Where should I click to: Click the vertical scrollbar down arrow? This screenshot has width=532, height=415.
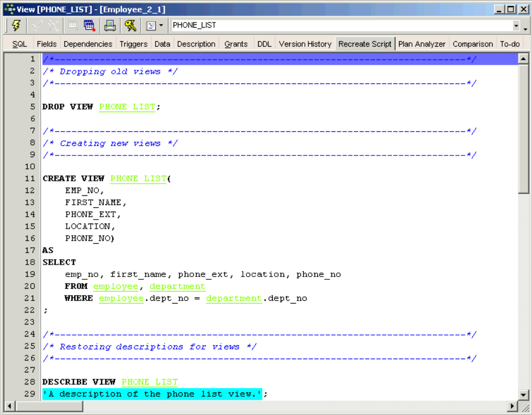click(x=523, y=395)
